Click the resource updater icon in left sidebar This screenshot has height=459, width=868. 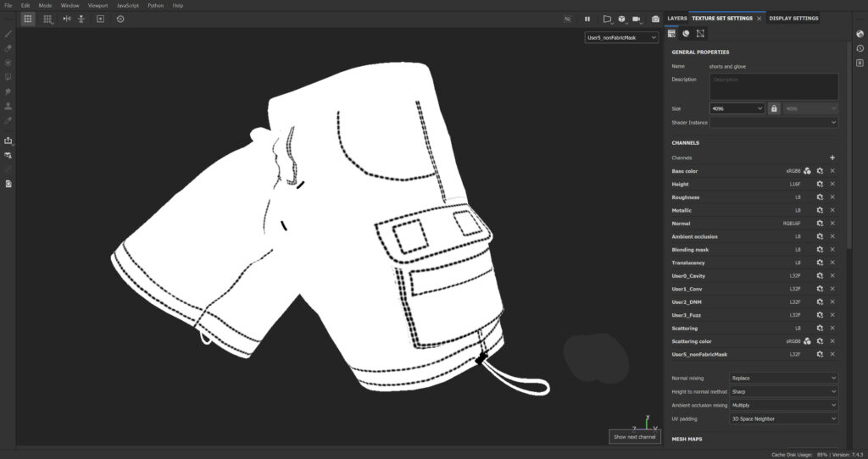pyautogui.click(x=8, y=155)
